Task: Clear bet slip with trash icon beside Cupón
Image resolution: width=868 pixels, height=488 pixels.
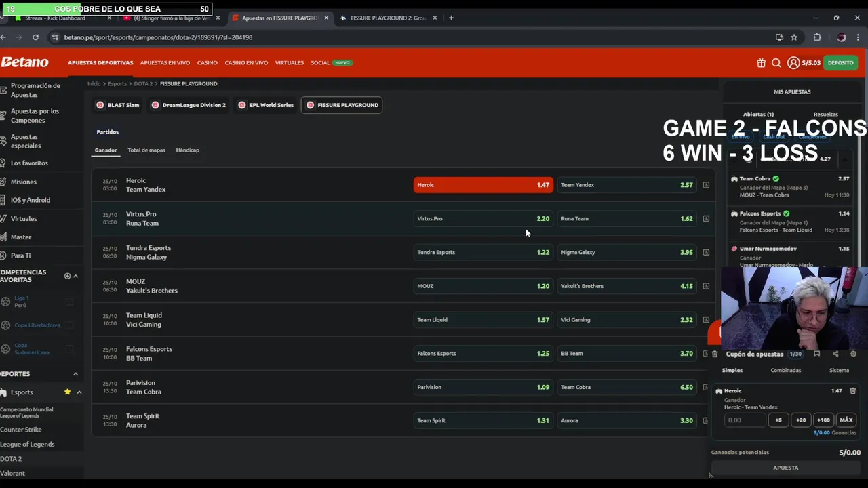Action: [715, 354]
